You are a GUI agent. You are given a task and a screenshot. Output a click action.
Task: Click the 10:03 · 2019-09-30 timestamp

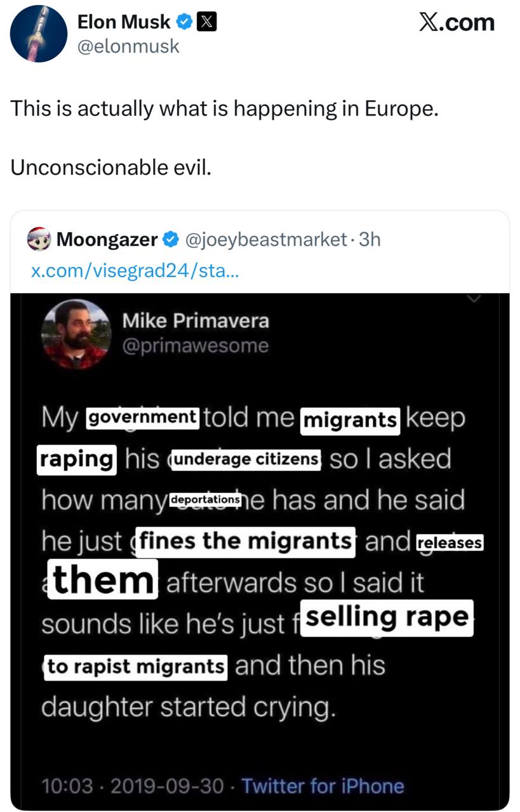[132, 786]
